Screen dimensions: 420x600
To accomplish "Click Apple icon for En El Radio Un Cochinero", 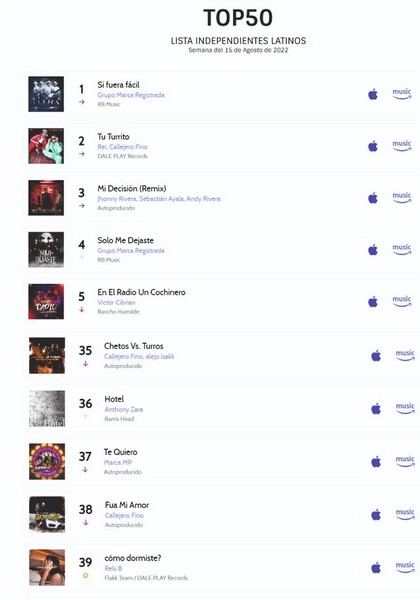I will coord(373,302).
